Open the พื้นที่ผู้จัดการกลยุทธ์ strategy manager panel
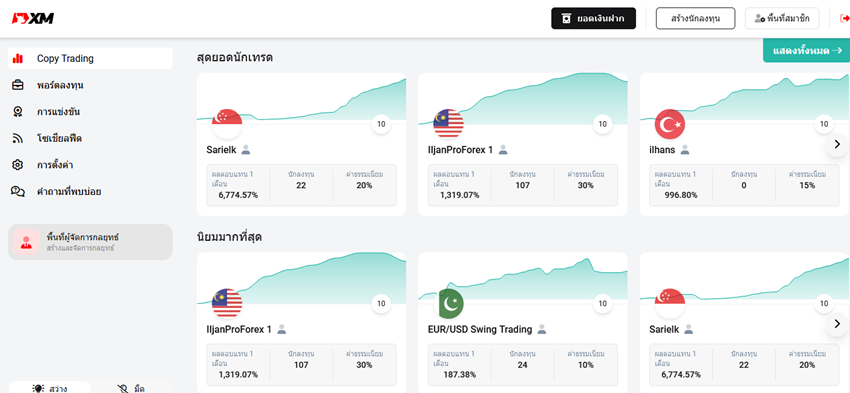 click(90, 242)
